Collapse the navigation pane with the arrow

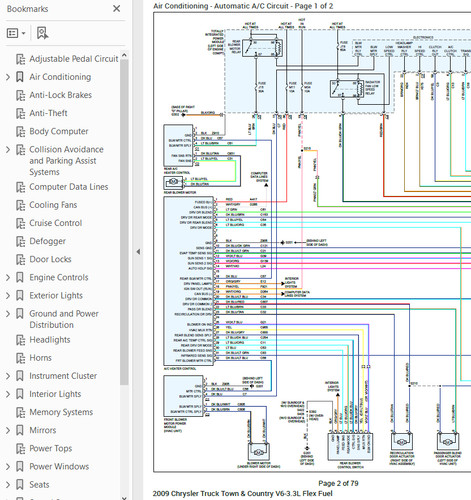[x=138, y=252]
